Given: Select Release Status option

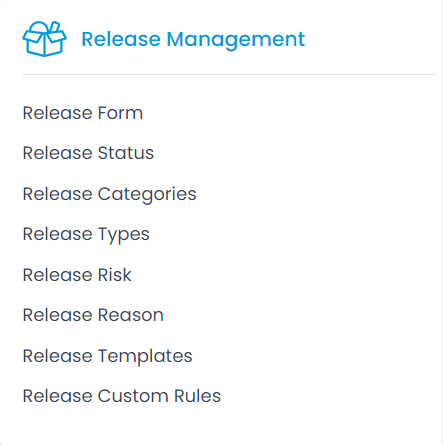Looking at the screenshot, I should pyautogui.click(x=88, y=153).
